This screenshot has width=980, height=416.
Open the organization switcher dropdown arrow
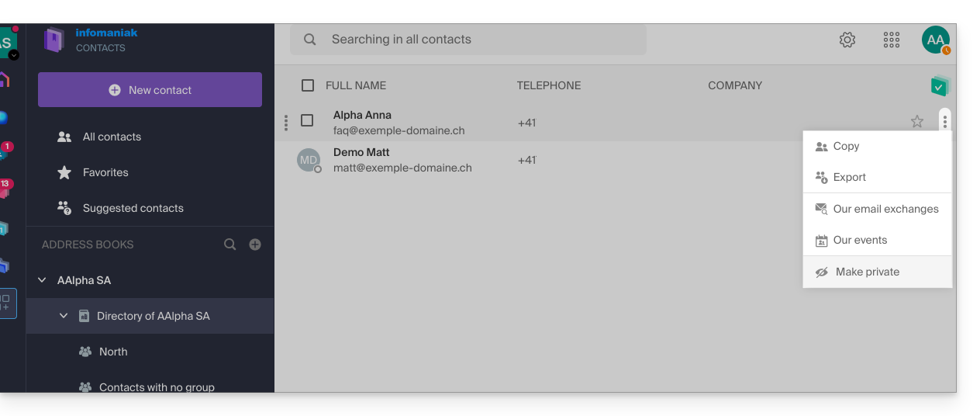click(14, 55)
